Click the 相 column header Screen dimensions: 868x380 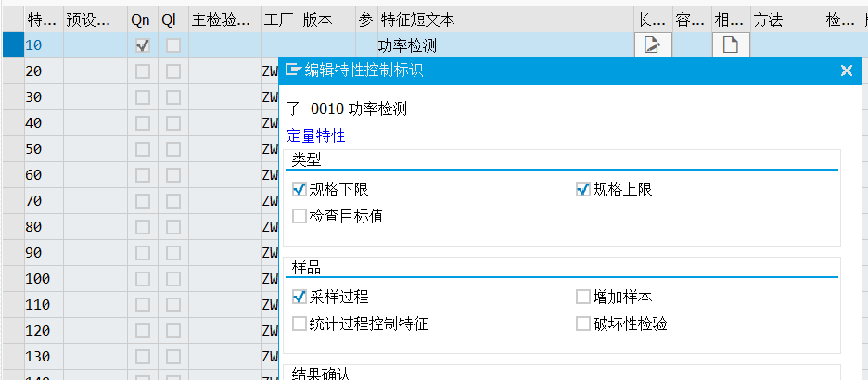pos(731,20)
